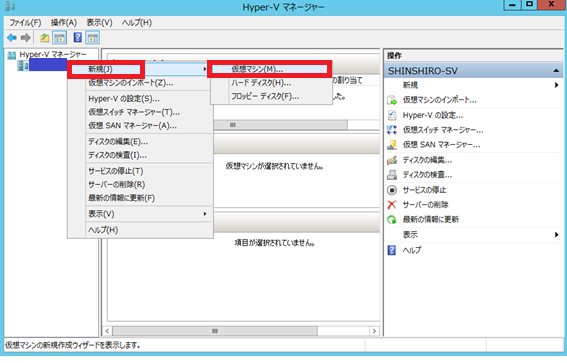The width and height of the screenshot is (567, 363).
Task: Toggle the action pane toolbar icon
Action: point(93,38)
